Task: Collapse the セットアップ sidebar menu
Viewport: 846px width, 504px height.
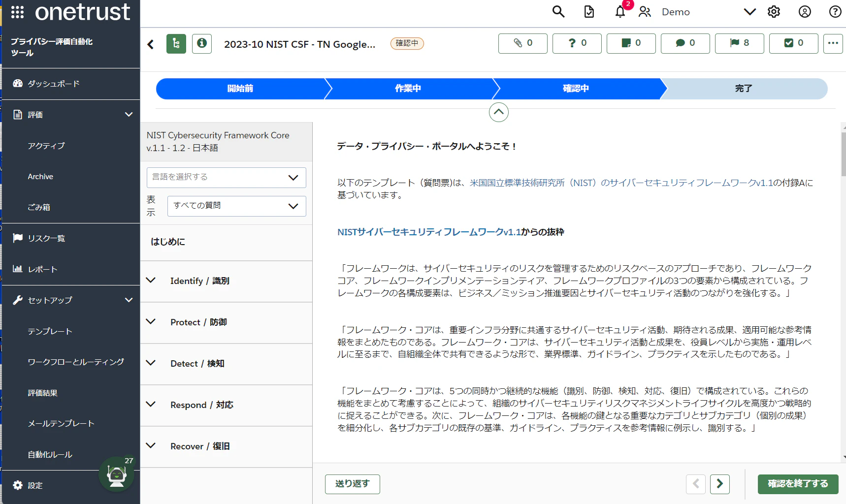Action: 129,300
